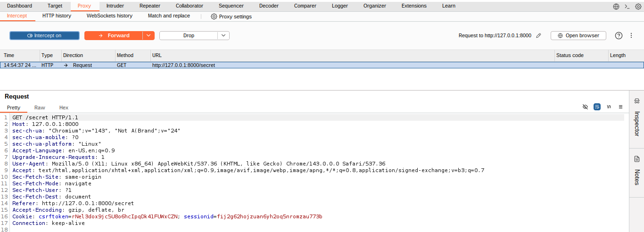
Task: Open Proxy settings
Action: 231,17
